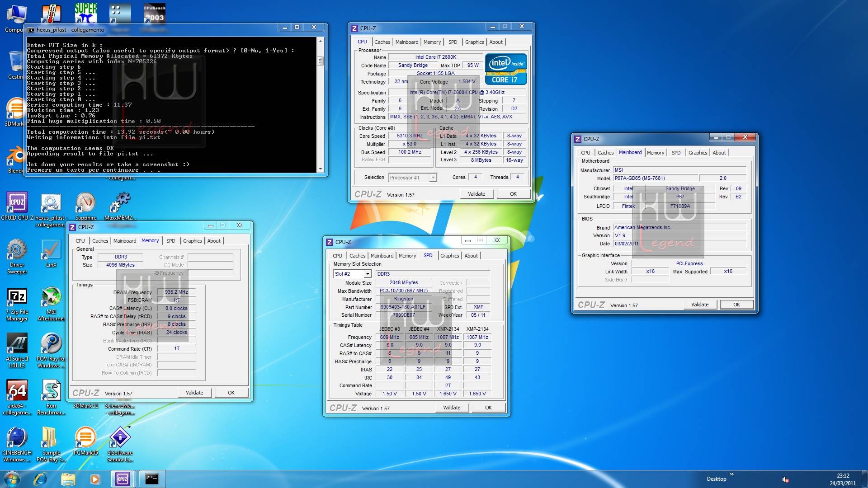Image resolution: width=868 pixels, height=488 pixels.
Task: Open the CPUID CPU-Z desktop shortcut
Action: click(17, 206)
